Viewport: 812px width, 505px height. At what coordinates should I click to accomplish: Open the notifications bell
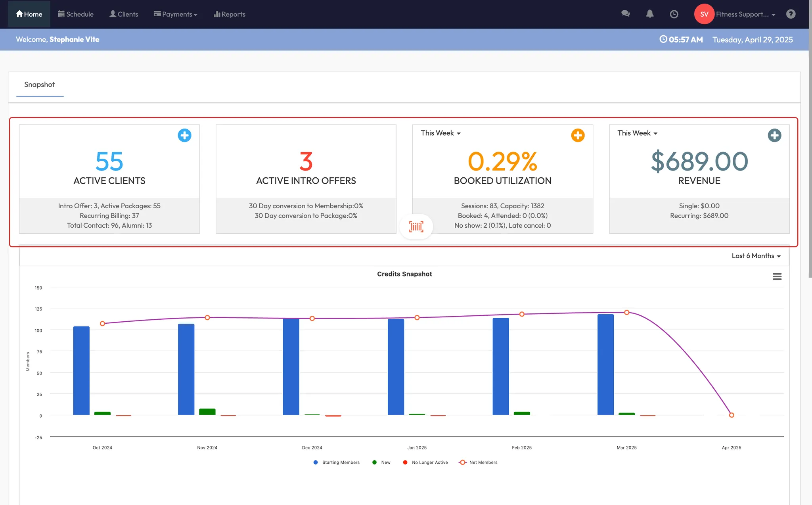650,14
